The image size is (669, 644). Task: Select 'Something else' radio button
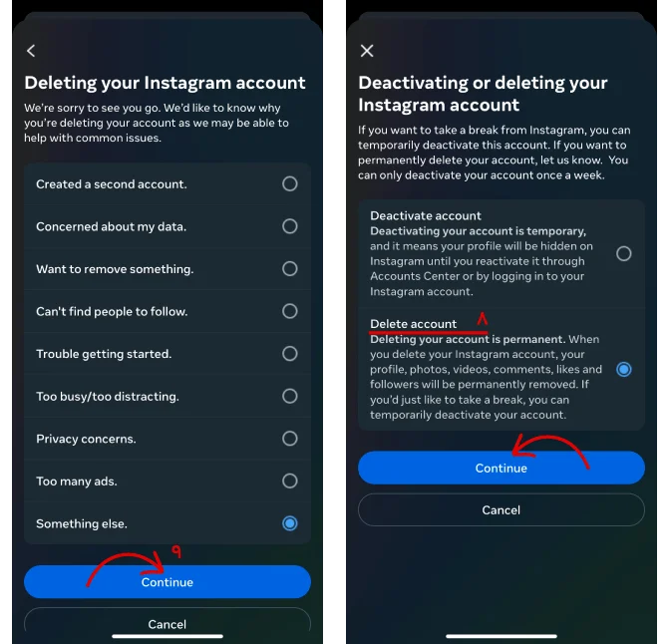coord(290,523)
